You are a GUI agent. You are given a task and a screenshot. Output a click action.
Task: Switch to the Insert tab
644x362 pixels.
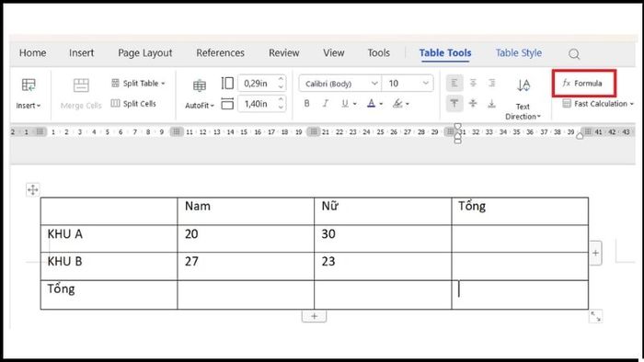tap(81, 53)
